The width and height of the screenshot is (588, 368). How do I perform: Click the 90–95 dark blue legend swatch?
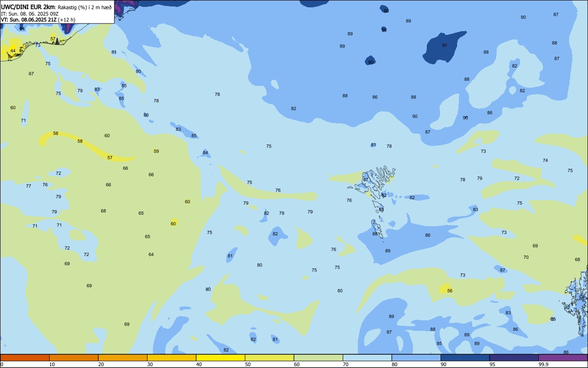(465, 357)
